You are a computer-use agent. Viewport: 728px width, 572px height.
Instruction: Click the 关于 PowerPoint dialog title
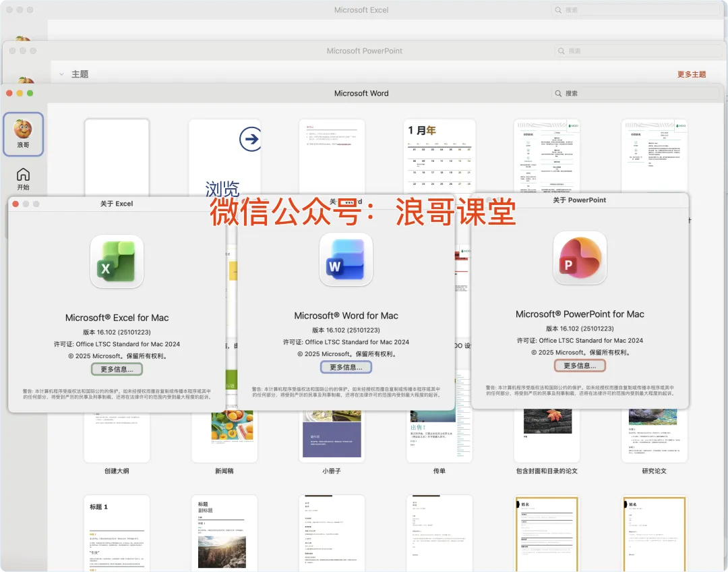point(580,200)
